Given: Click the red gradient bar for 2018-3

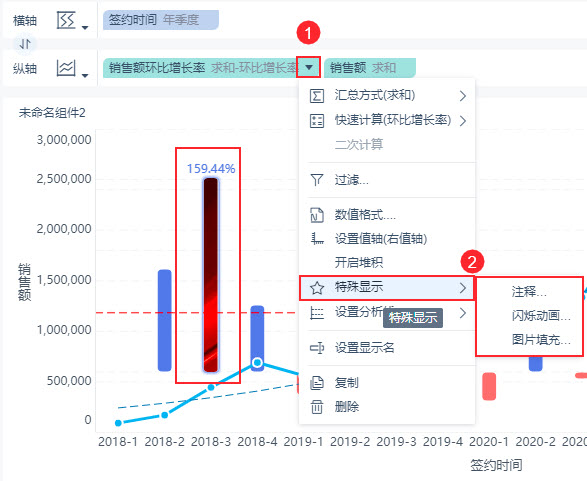Looking at the screenshot, I should 211,275.
